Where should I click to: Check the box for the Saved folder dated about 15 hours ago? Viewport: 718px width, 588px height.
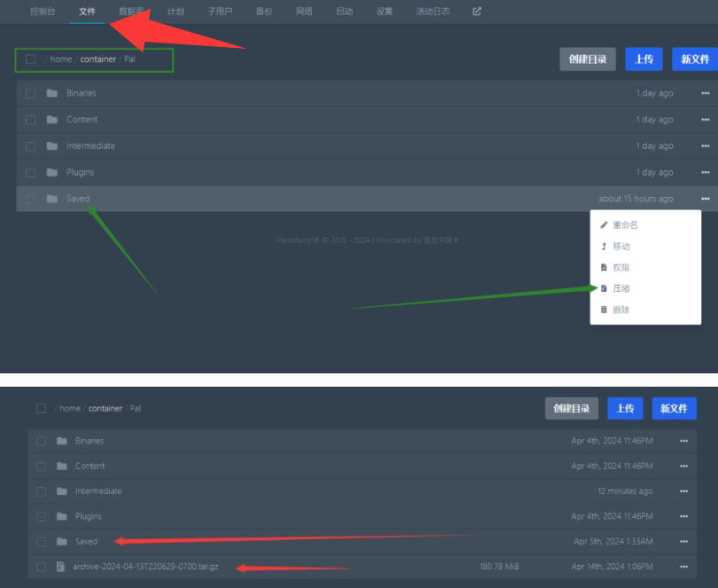30,199
